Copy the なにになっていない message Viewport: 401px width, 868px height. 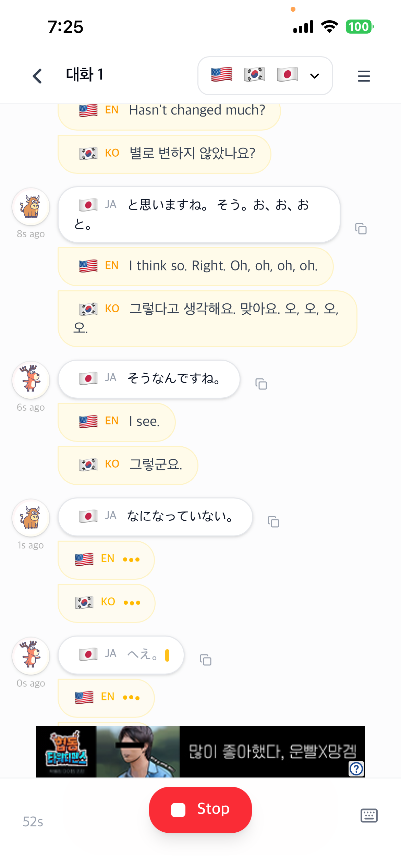click(x=274, y=522)
